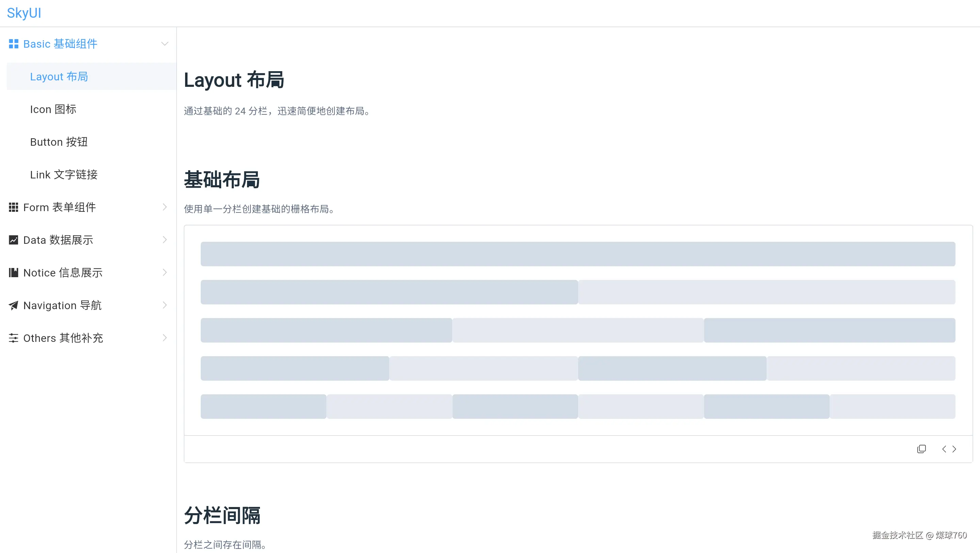980x553 pixels.
Task: Expand the Navigation 导航 chevron
Action: [x=164, y=305]
